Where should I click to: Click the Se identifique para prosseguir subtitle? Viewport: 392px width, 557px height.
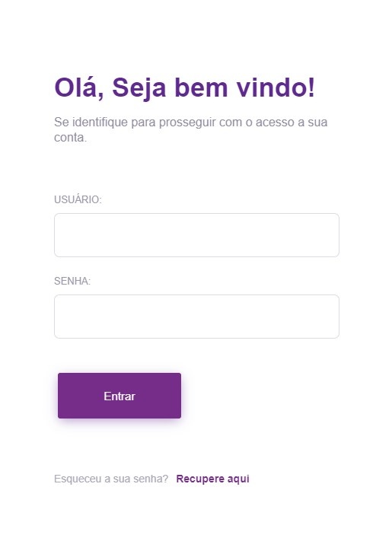tap(190, 129)
